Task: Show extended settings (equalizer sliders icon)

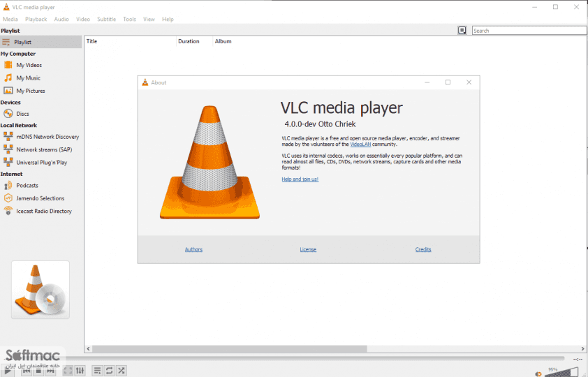Action: pyautogui.click(x=80, y=371)
